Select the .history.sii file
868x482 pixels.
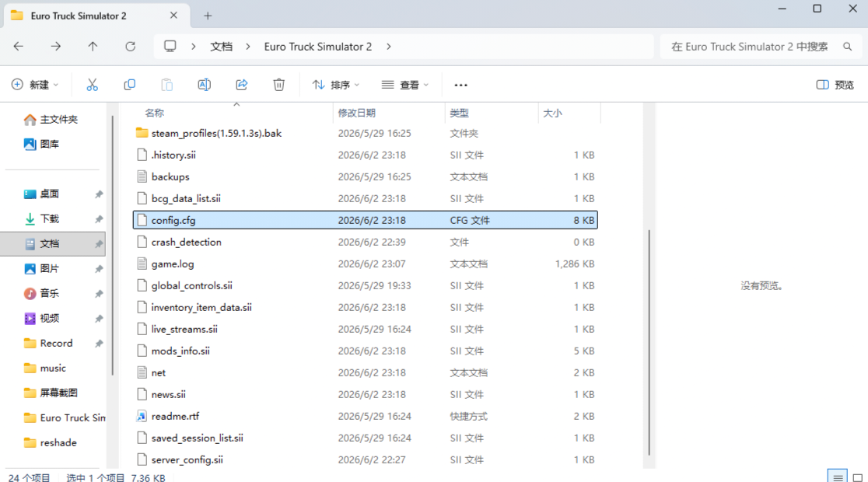[366, 155]
